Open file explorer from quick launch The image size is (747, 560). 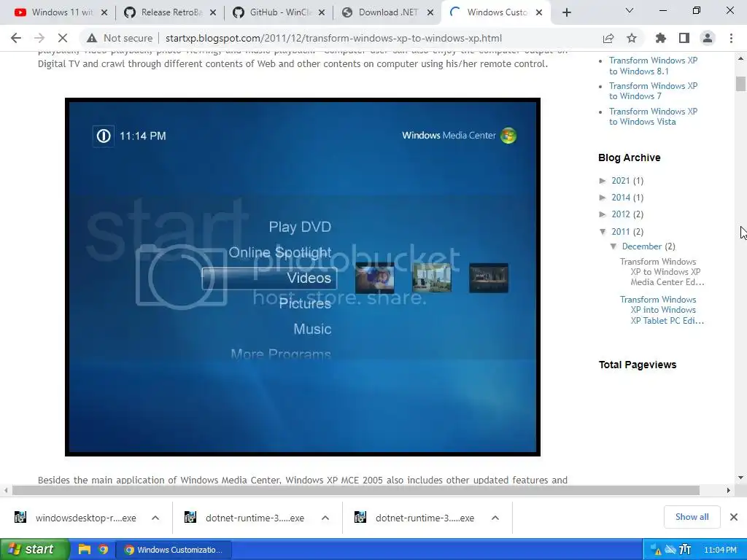[x=85, y=550]
